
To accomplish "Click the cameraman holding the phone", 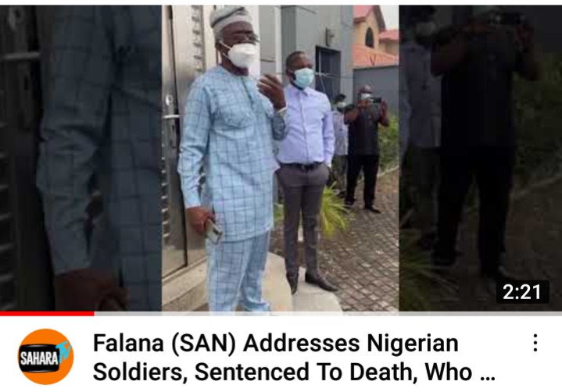I will pyautogui.click(x=364, y=148).
